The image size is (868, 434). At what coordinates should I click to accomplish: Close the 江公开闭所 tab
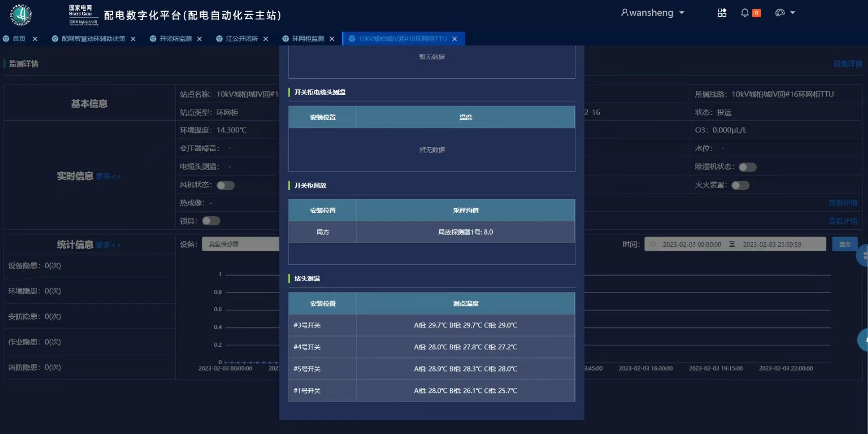[266, 39]
